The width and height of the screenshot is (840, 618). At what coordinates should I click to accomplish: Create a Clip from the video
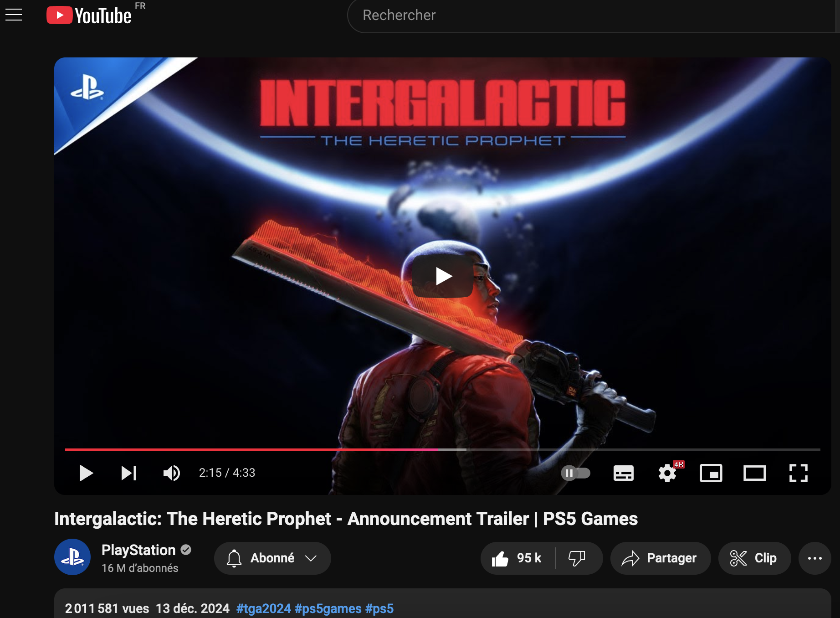point(754,558)
